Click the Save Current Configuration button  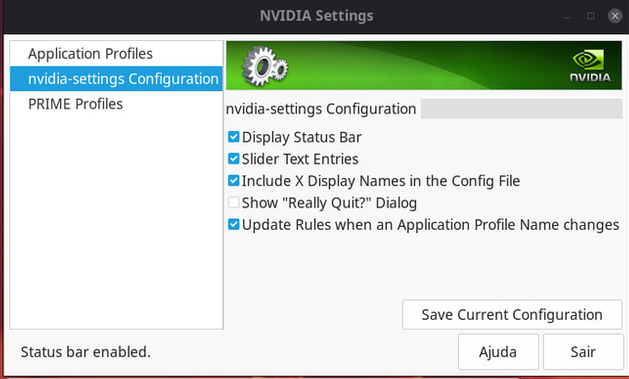pos(512,314)
